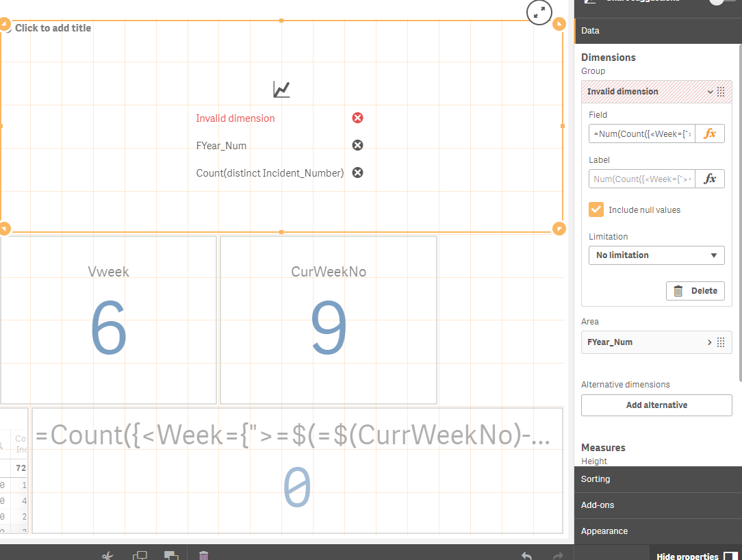Open the Add-ons section tab
Screen dimensions: 742x560
658,505
